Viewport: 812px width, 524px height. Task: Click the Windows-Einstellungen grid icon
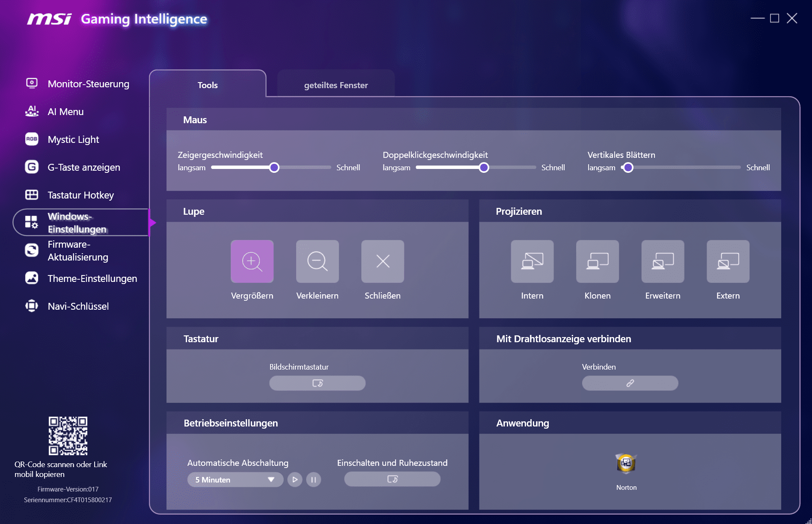pos(31,222)
